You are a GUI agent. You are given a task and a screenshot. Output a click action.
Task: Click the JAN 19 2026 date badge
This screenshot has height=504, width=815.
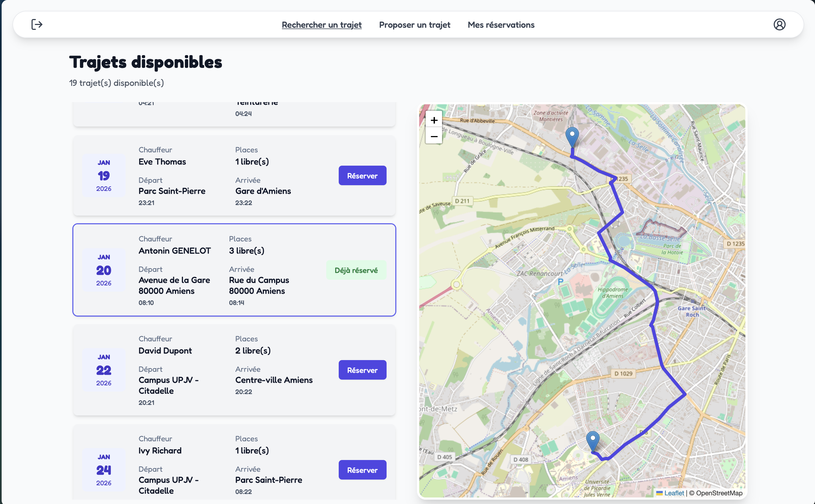[104, 176]
